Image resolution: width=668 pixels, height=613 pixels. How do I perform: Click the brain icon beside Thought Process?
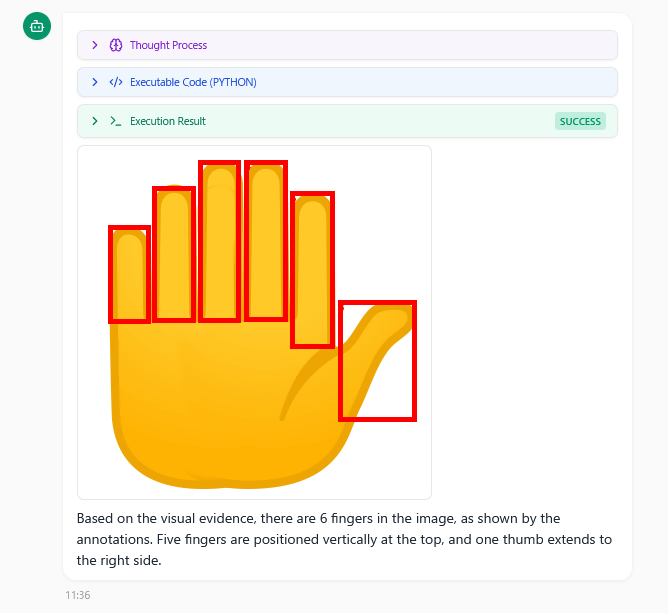pos(116,45)
